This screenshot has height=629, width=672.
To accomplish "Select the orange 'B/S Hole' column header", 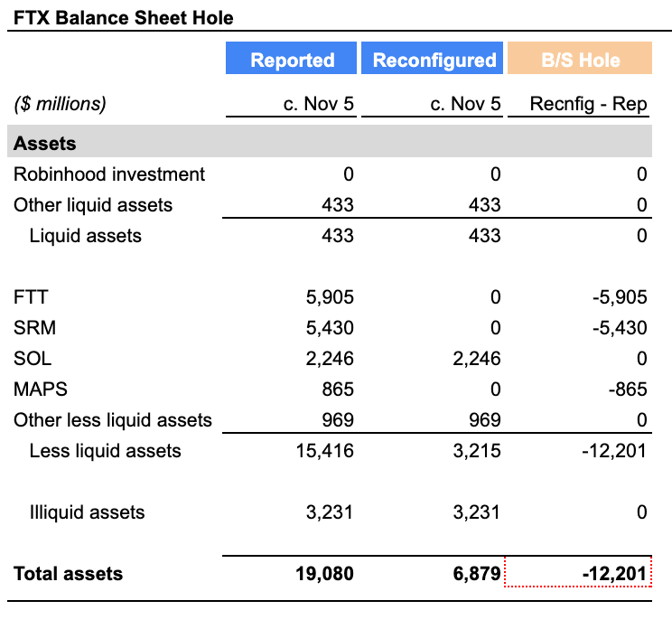I will 580,58.
